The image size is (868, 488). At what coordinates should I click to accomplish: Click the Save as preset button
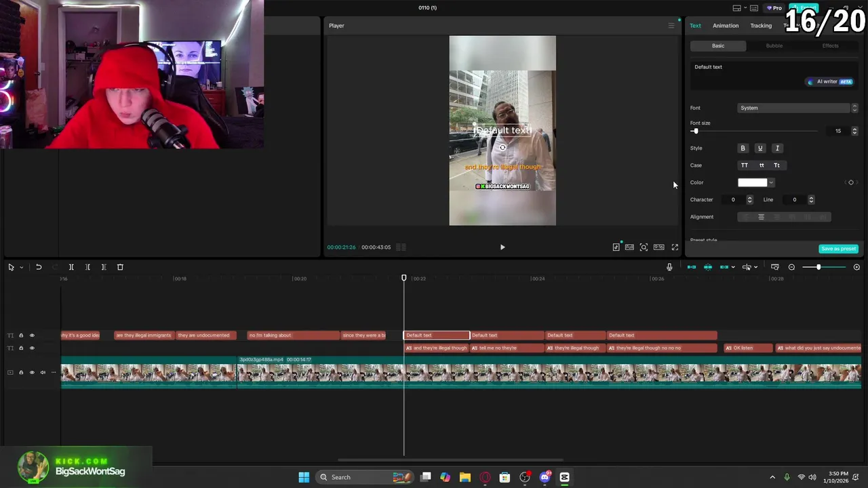coord(839,249)
